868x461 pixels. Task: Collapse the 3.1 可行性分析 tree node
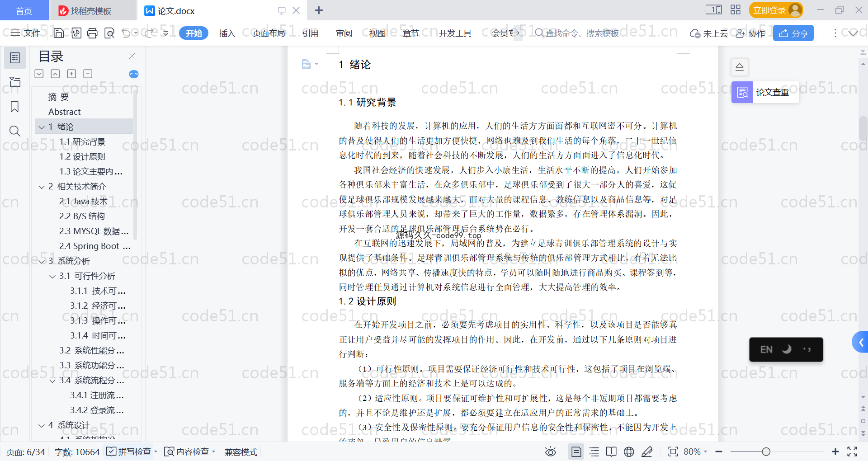[x=52, y=276]
